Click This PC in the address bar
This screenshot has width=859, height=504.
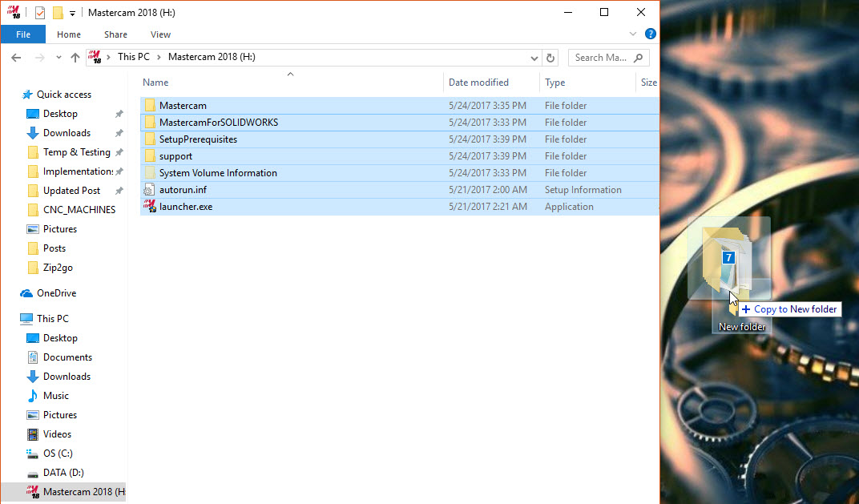(x=134, y=57)
